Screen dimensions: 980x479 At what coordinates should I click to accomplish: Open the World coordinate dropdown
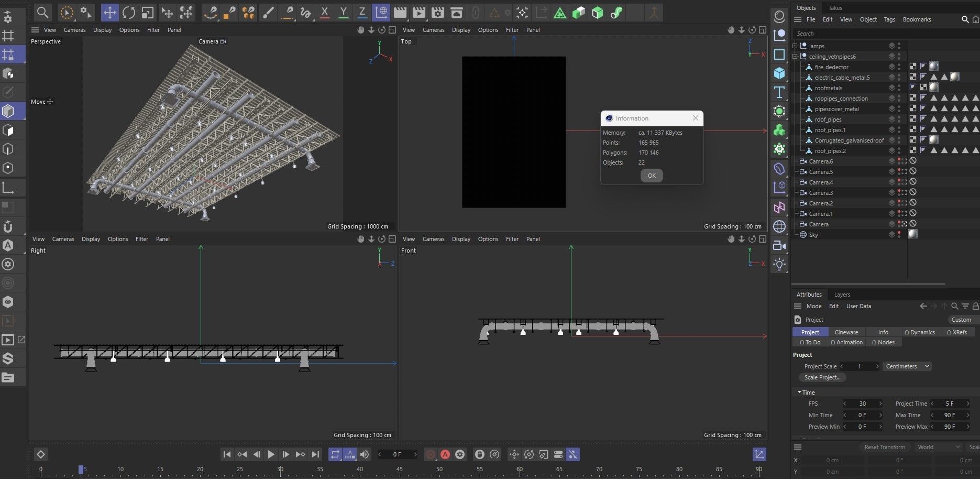point(939,447)
